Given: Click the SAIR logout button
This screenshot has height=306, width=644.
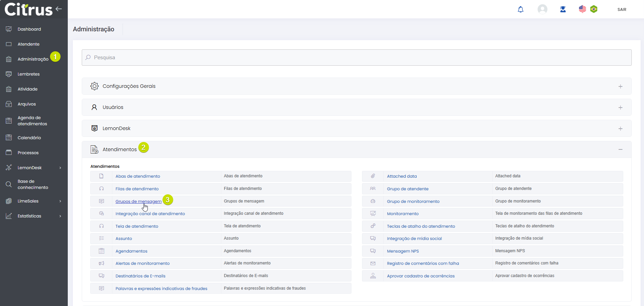Looking at the screenshot, I should tap(622, 10).
